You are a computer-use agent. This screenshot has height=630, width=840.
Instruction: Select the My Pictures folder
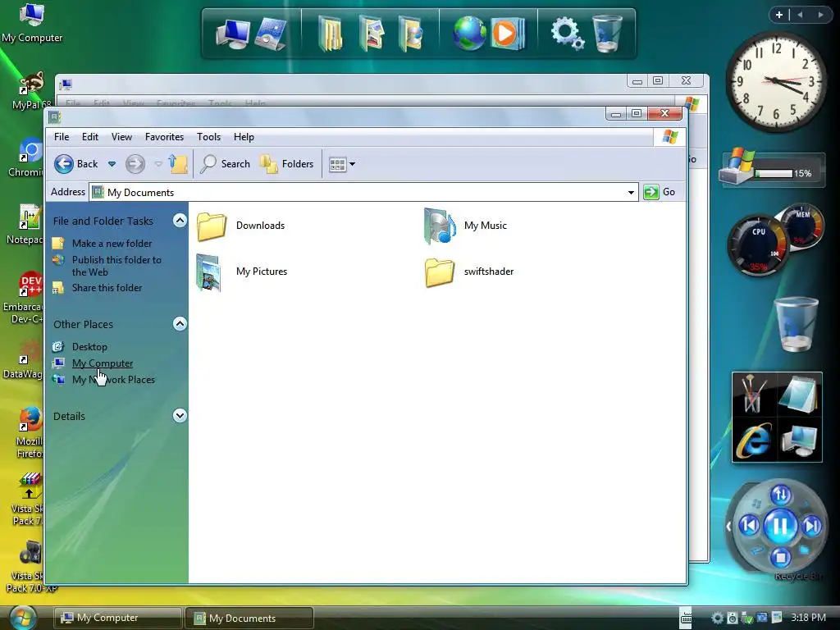[x=242, y=272]
